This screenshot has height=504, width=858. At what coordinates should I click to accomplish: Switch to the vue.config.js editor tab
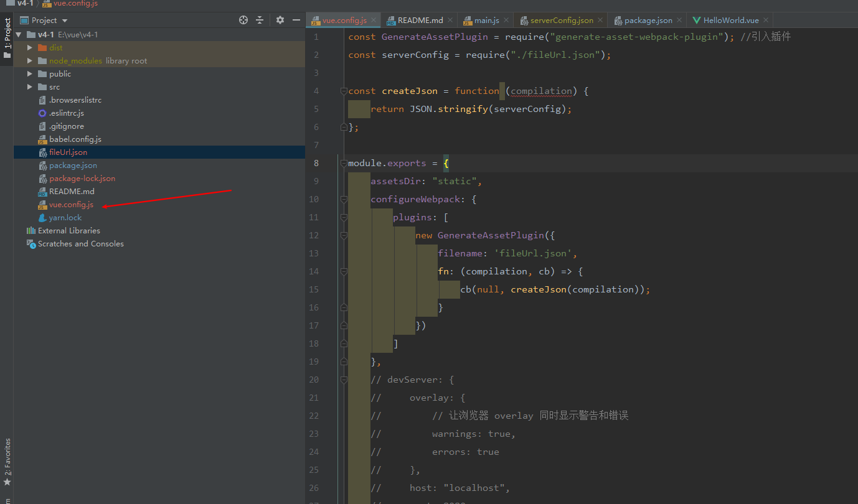[x=344, y=21]
